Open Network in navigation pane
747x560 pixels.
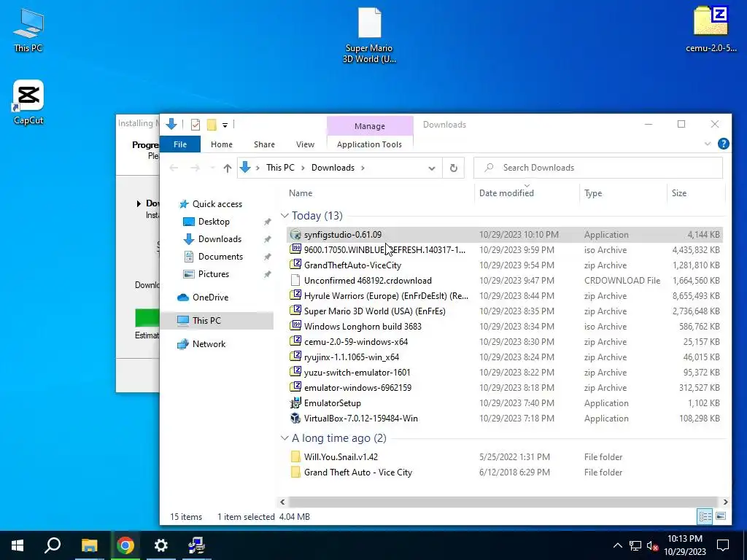point(209,344)
